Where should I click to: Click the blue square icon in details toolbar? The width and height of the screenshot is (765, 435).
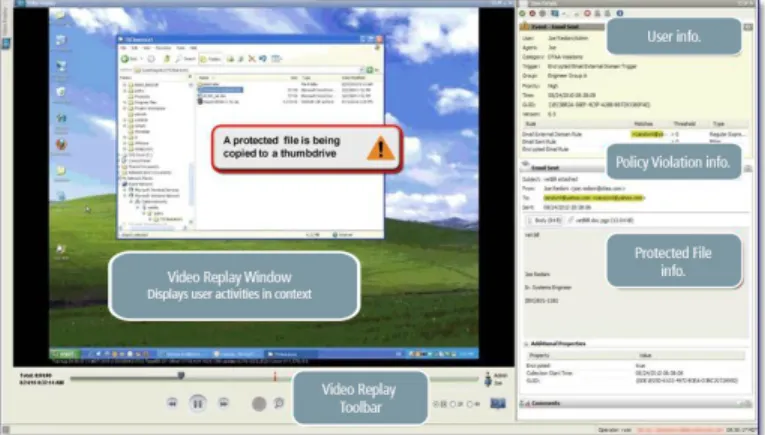click(555, 14)
